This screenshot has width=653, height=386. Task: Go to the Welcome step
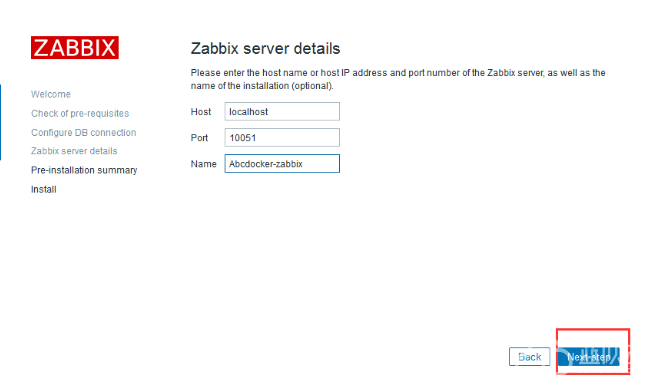51,95
